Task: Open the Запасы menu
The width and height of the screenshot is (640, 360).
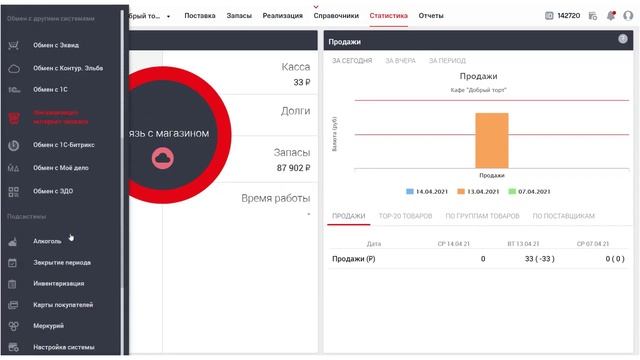Action: click(239, 16)
